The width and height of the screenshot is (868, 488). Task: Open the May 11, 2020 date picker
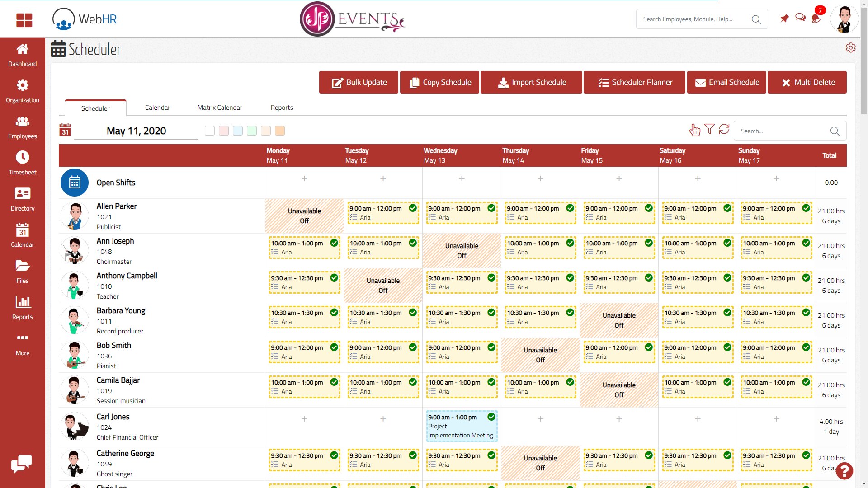pos(136,131)
